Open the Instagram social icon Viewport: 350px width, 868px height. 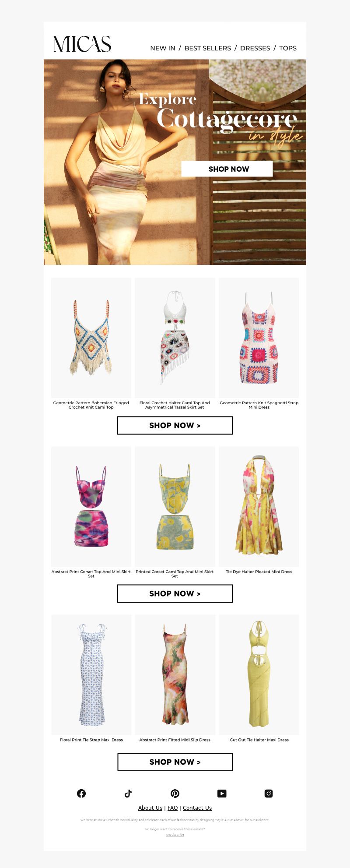pyautogui.click(x=269, y=793)
